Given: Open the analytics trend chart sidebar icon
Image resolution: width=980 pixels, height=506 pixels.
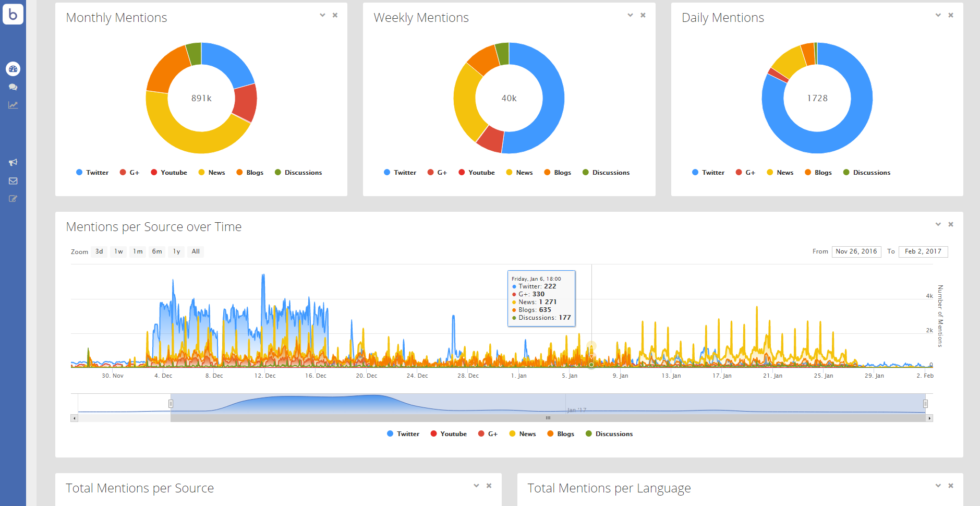Looking at the screenshot, I should click(x=13, y=104).
